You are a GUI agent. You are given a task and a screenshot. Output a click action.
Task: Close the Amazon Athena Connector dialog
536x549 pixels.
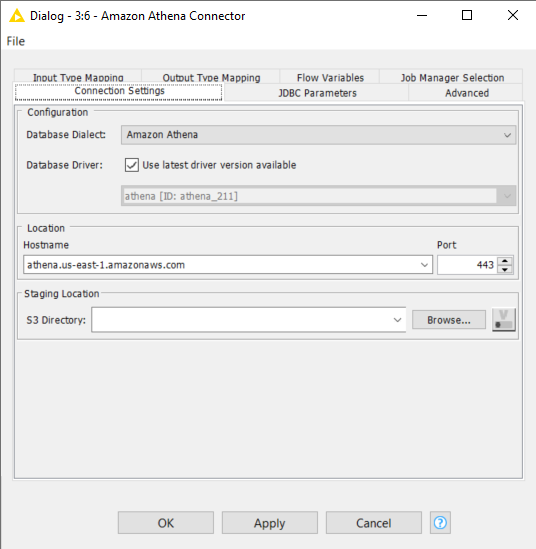[x=513, y=15]
